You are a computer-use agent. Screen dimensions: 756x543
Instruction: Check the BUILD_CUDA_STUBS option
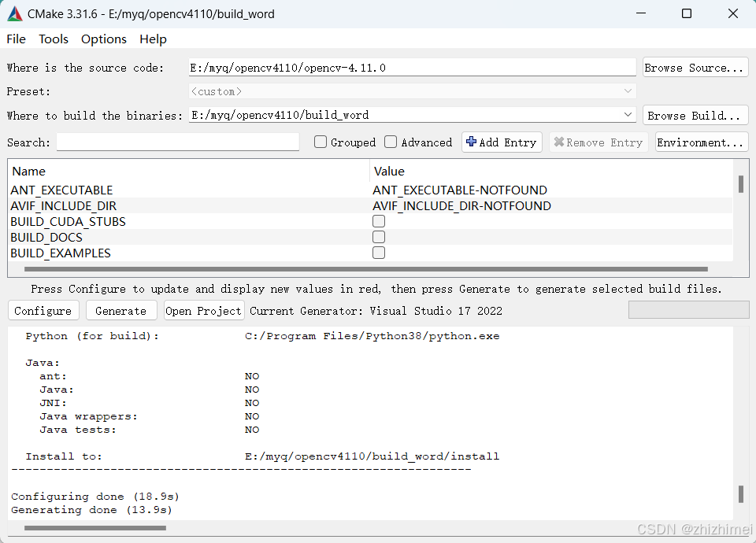tap(379, 221)
